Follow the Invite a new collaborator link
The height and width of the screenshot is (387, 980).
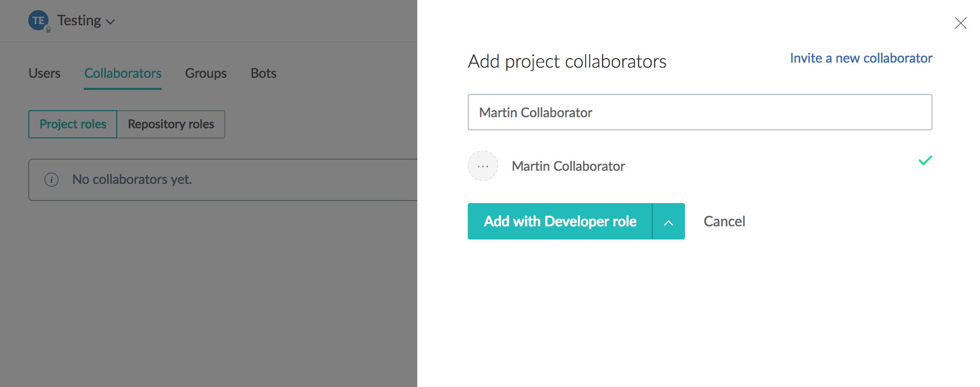click(861, 58)
